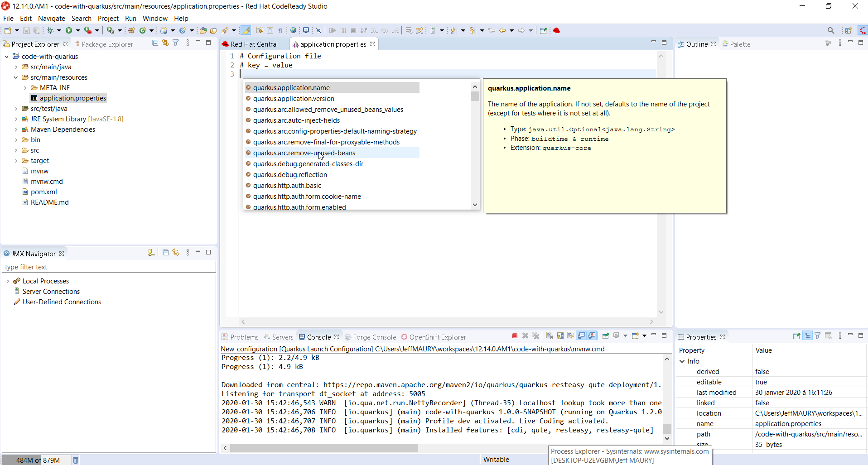
Task: Click the JMX Navigator filter text field
Action: pos(109,267)
